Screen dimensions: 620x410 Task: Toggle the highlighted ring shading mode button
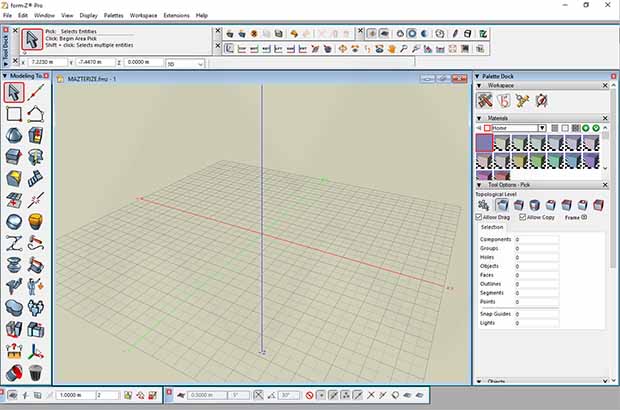(x=412, y=34)
